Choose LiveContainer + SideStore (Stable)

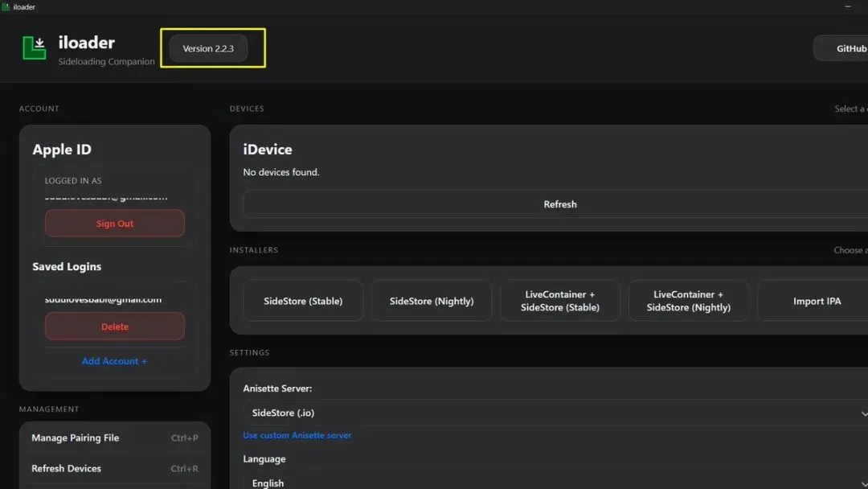click(559, 301)
